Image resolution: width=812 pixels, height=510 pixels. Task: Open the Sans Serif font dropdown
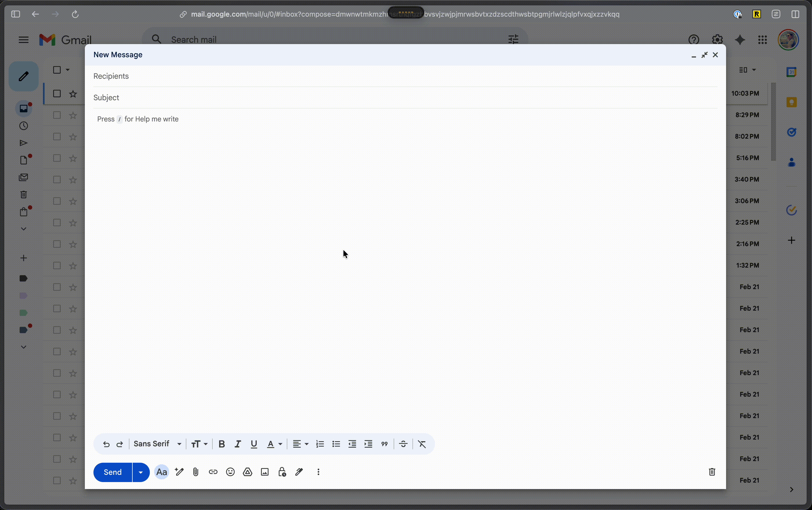(x=157, y=444)
